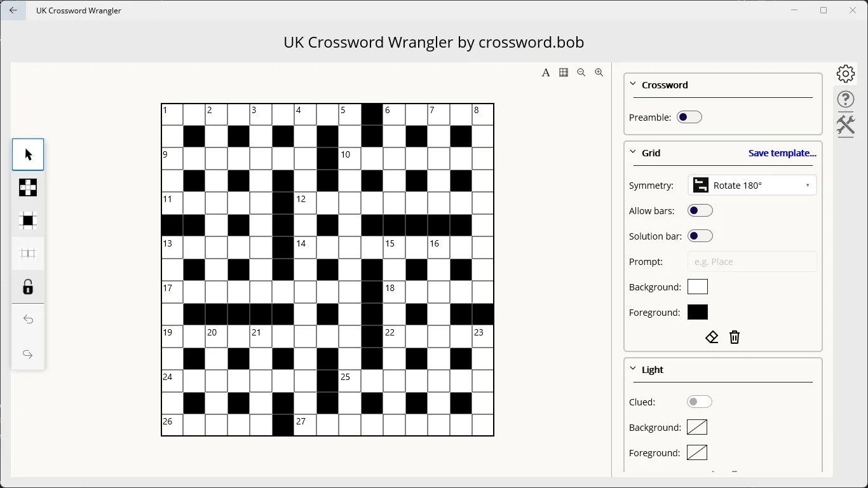Image resolution: width=868 pixels, height=488 pixels.
Task: Select the arrow pointer tool
Action: [28, 154]
